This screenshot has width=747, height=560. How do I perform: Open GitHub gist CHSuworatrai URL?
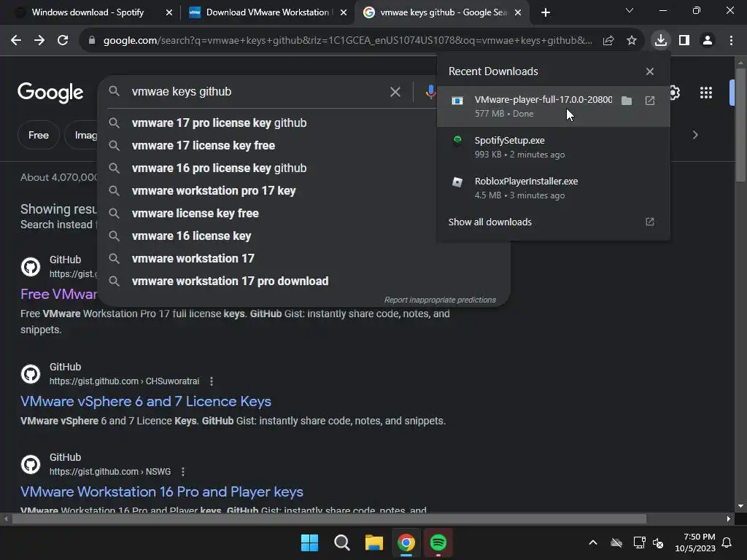[x=124, y=381]
